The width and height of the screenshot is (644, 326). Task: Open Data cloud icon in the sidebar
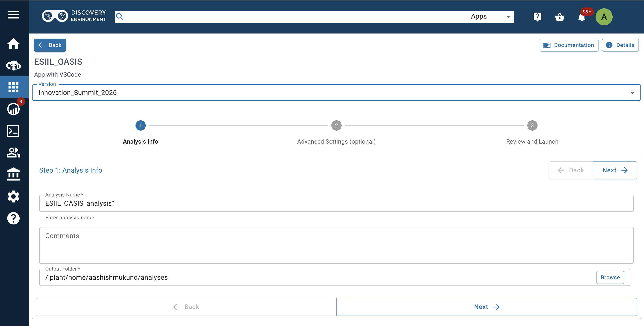click(x=13, y=65)
